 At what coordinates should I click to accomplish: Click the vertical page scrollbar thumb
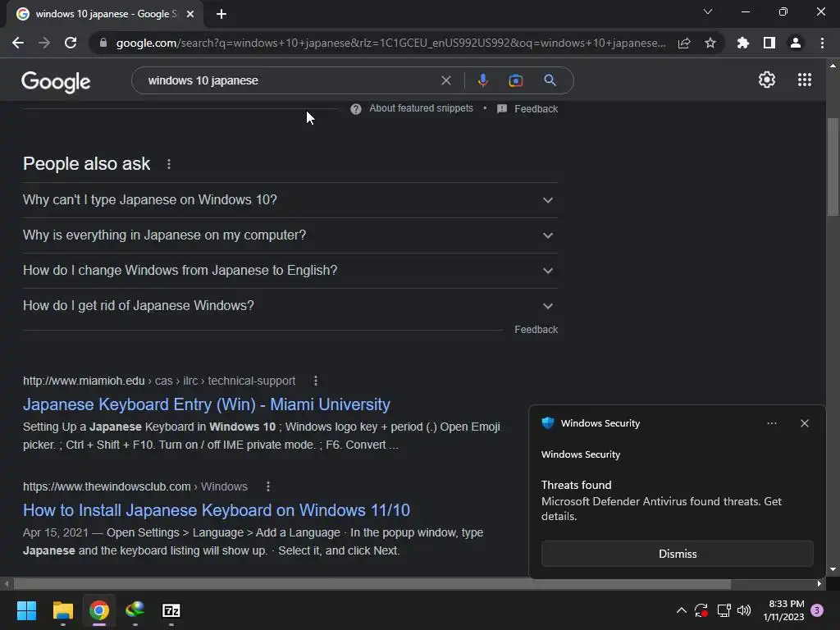pos(833,166)
